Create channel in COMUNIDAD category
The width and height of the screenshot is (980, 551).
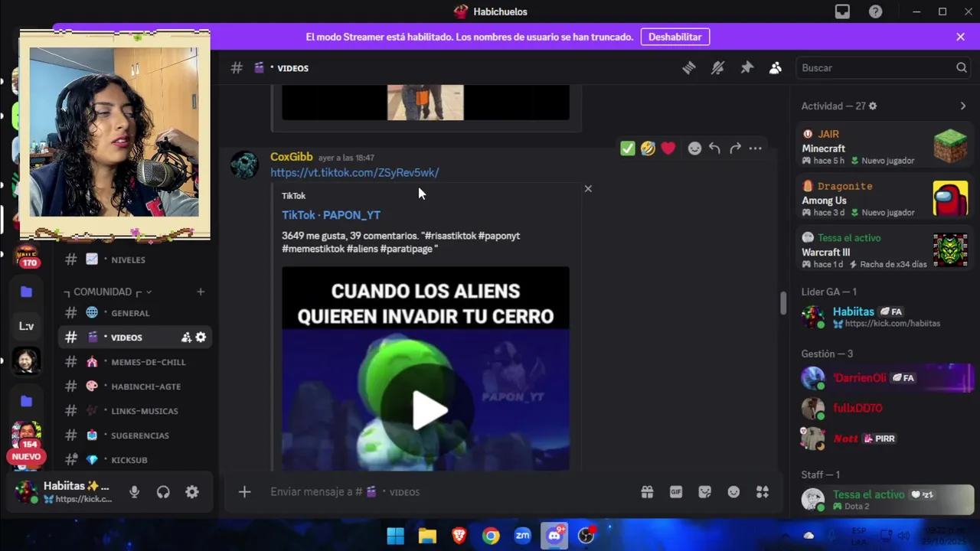pos(201,292)
